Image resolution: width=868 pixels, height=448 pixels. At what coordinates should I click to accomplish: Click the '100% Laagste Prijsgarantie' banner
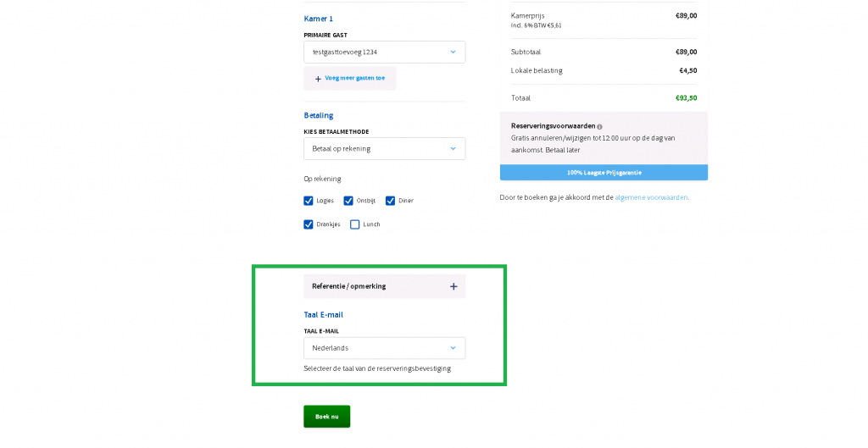[x=604, y=173]
